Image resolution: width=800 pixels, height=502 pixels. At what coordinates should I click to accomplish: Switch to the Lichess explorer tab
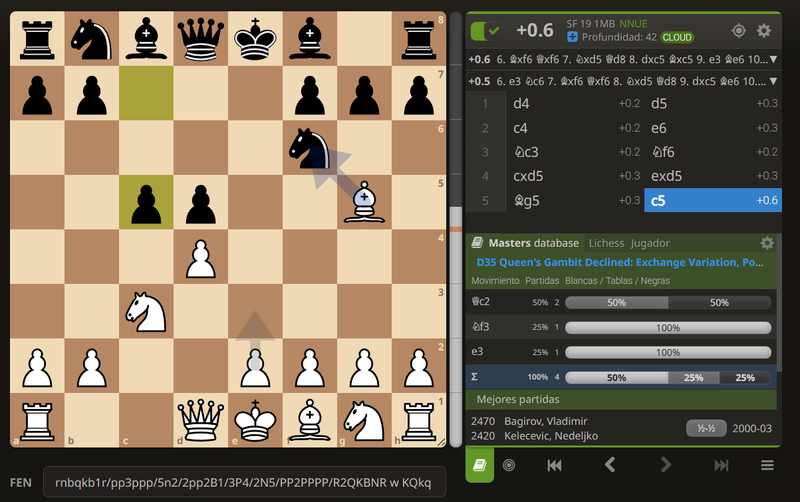606,243
